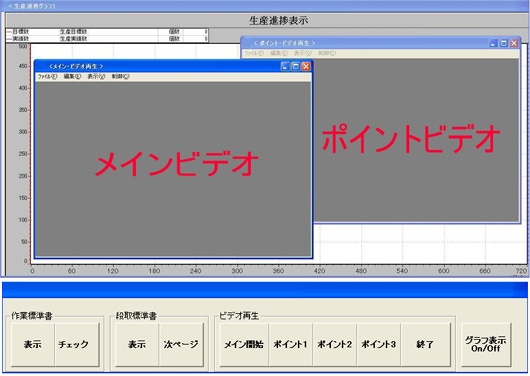Open 制御(C) menu in メイン・ビデオ再生 window
Viewport: 530px width, 376px height.
(x=121, y=77)
